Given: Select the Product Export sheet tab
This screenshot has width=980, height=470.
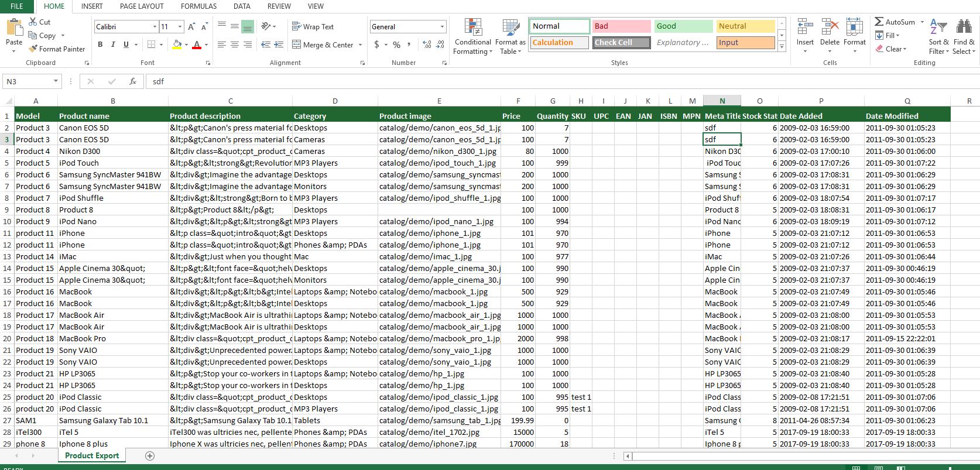Looking at the screenshot, I should [x=92, y=456].
